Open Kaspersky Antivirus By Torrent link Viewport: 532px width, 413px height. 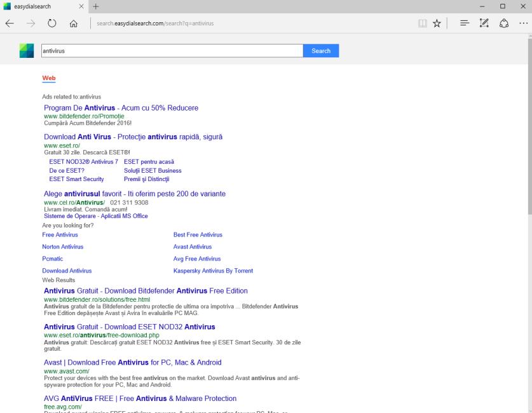214,271
